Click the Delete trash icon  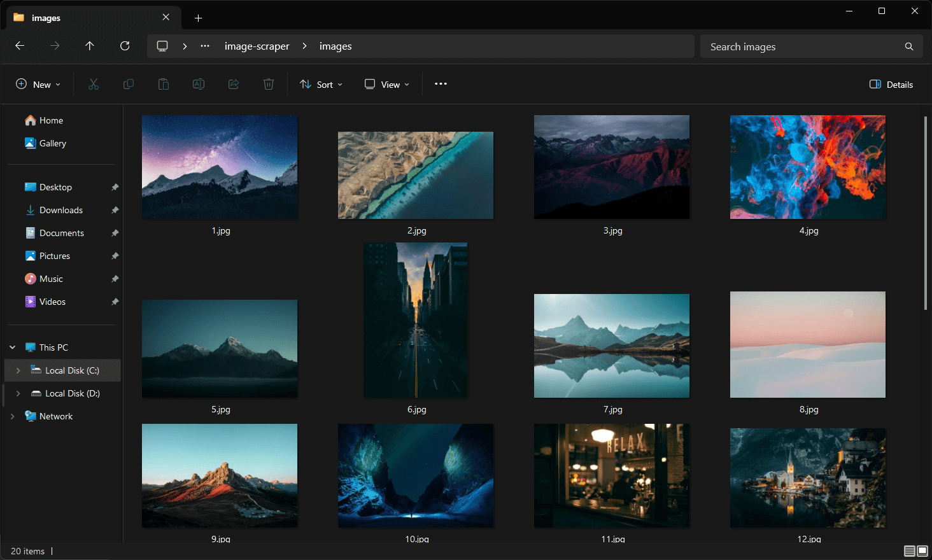[x=268, y=83]
